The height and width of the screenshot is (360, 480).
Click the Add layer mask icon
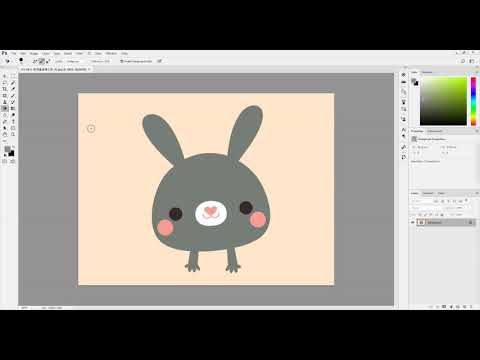click(444, 307)
